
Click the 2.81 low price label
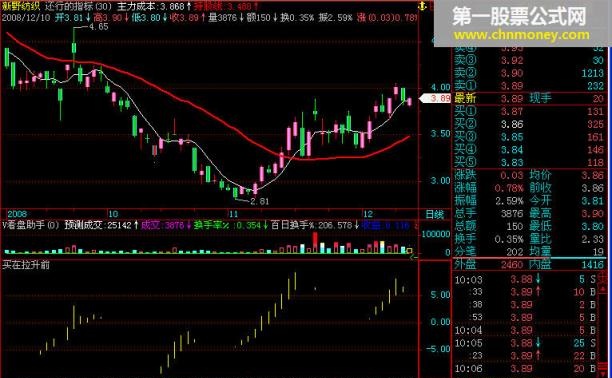pyautogui.click(x=260, y=201)
